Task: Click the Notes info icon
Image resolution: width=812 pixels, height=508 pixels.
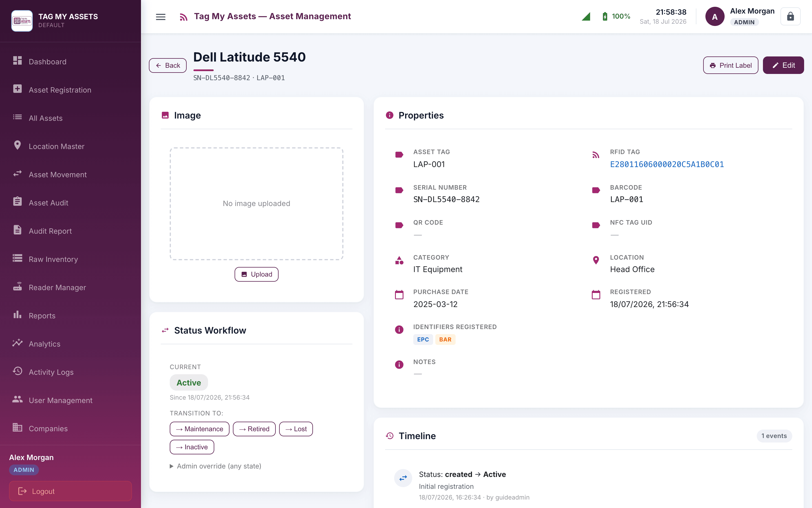Action: pos(399,365)
